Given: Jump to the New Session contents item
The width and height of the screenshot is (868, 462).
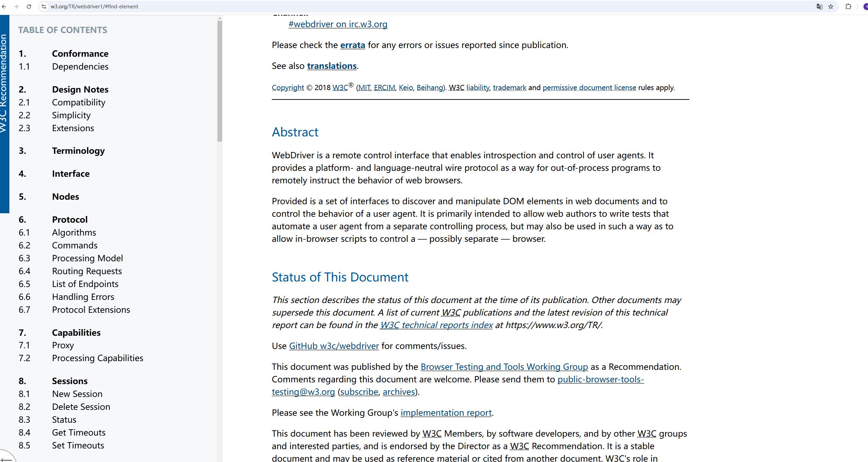Looking at the screenshot, I should 77,394.
